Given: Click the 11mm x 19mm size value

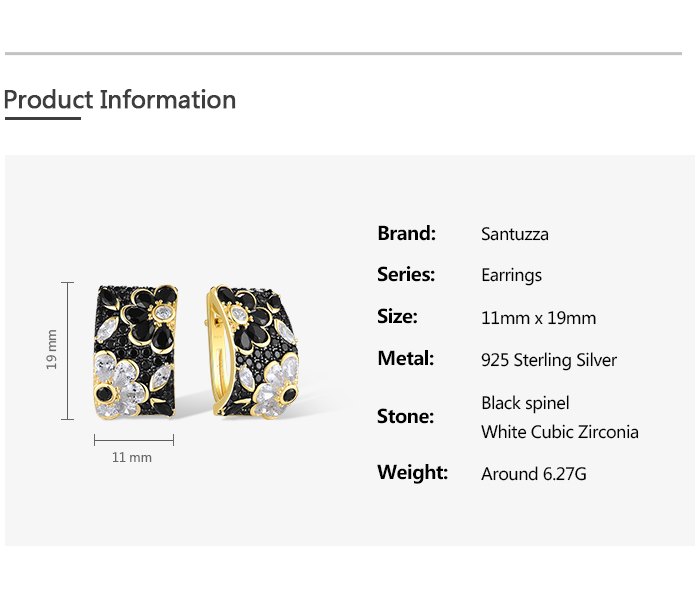Looking at the screenshot, I should point(538,318).
